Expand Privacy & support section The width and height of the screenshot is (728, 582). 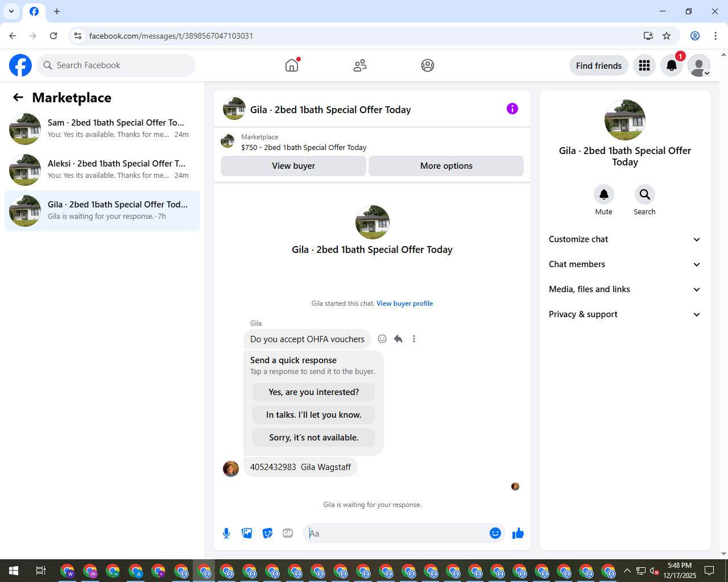[624, 314]
